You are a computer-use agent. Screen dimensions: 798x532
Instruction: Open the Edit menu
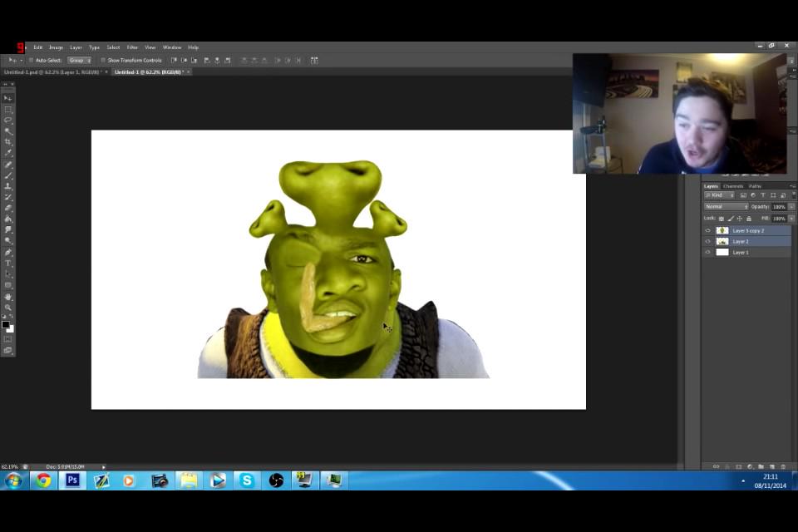point(38,47)
